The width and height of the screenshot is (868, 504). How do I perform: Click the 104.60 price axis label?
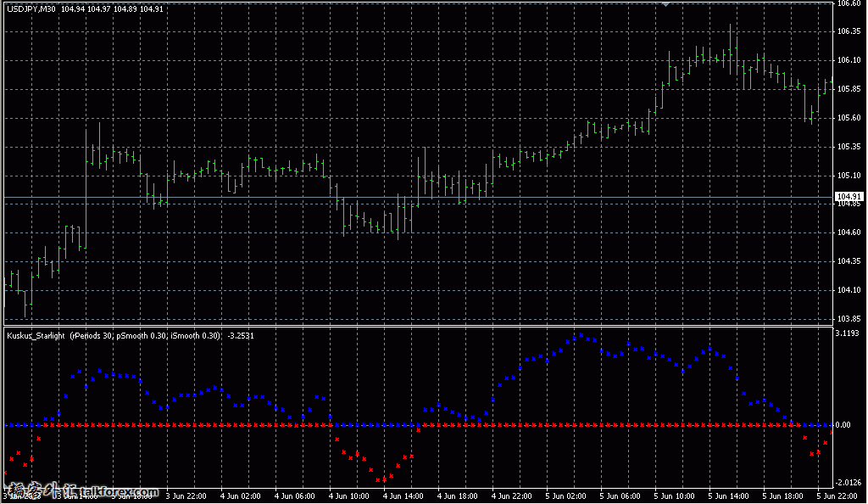(x=849, y=232)
